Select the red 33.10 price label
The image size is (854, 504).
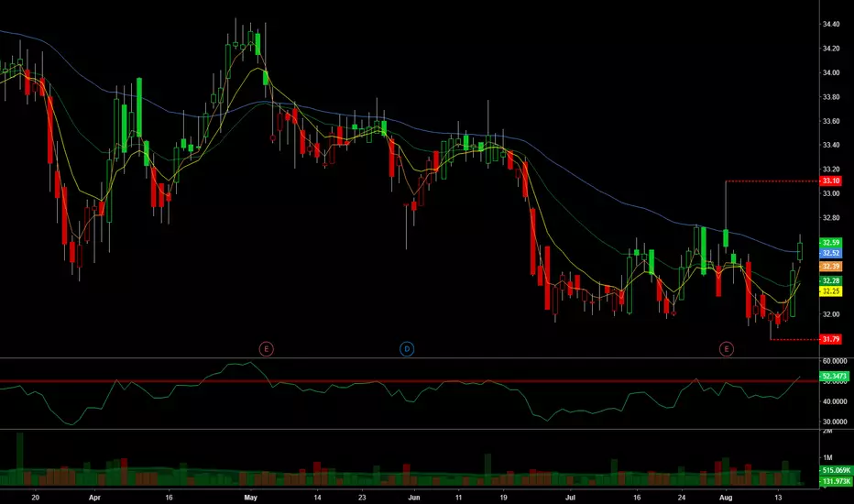(830, 181)
